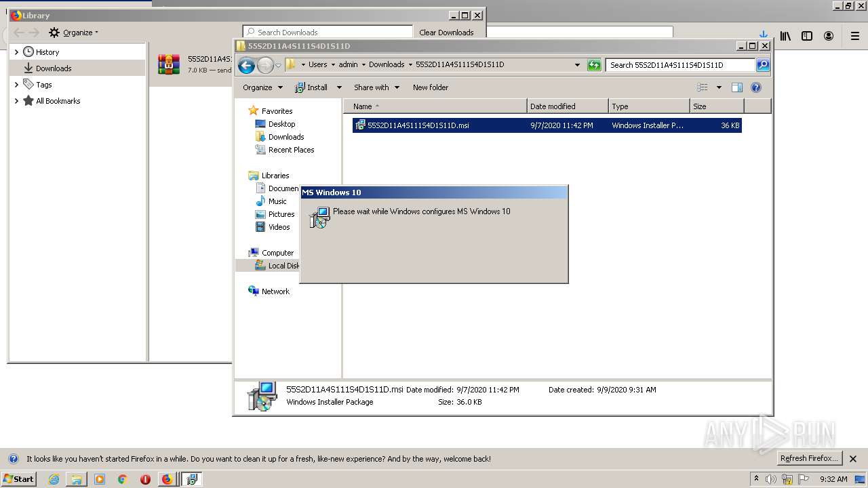Open Windows Explorer from the taskbar
Screen dimensions: 868x488
click(77, 479)
